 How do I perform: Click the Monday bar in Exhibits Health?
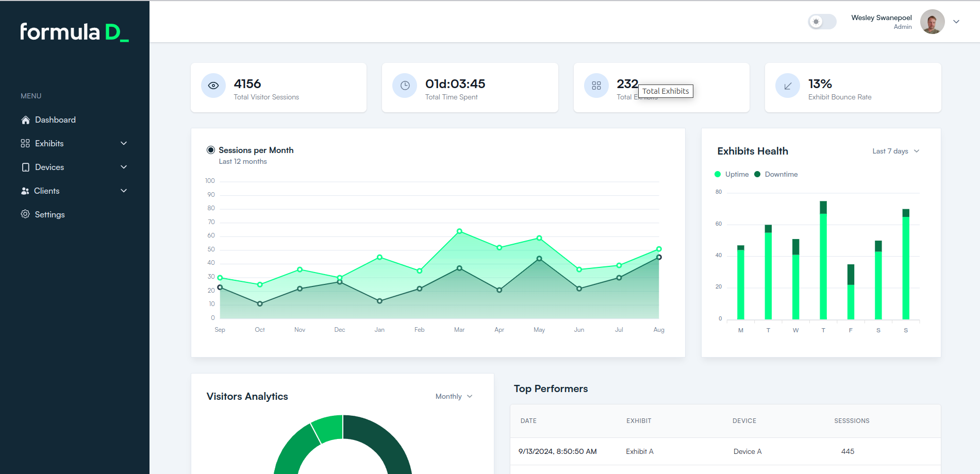[x=741, y=282]
